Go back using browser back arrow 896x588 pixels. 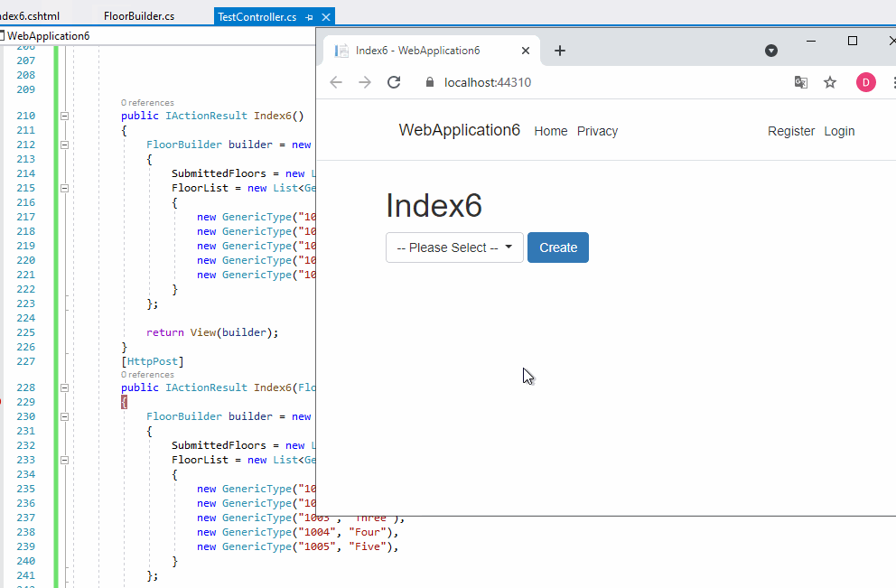pyautogui.click(x=336, y=82)
